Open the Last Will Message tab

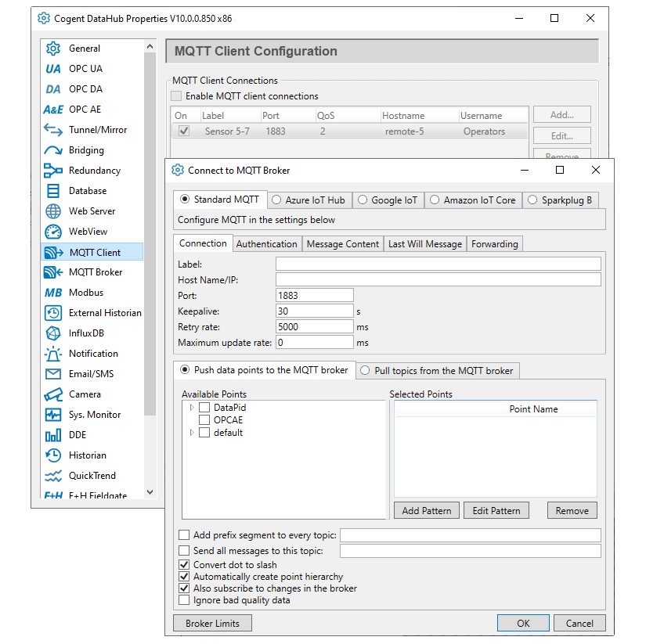point(425,244)
